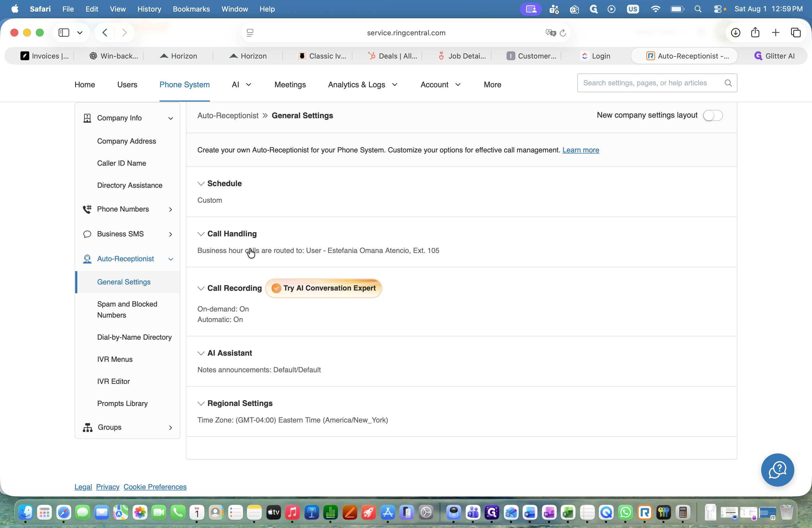Image resolution: width=812 pixels, height=528 pixels.
Task: Toggle the New company settings layout switch
Action: click(x=713, y=115)
